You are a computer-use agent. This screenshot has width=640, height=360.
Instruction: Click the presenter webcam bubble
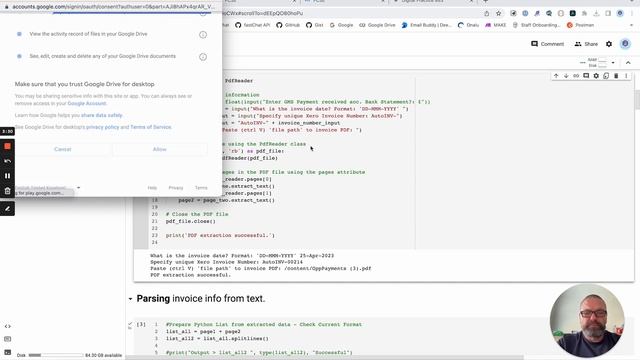pyautogui.click(x=587, y=320)
